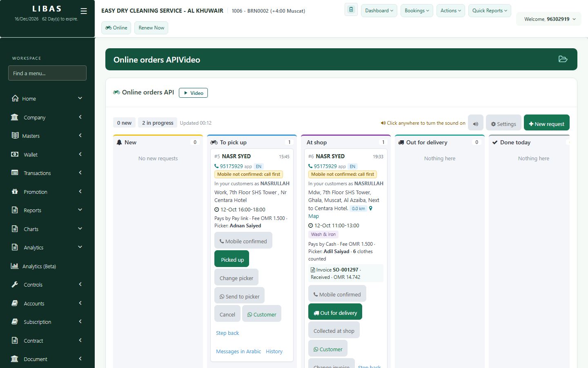This screenshot has height=368, width=588.
Task: Click the device icon beside Dashboard
Action: 351,10
